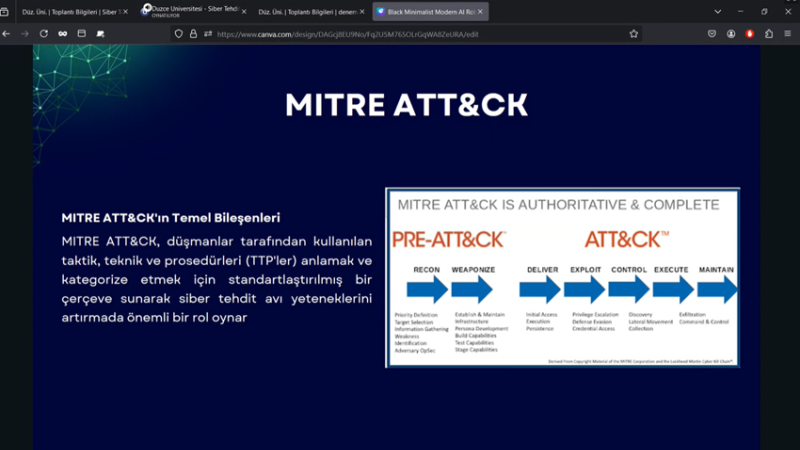
Task: Bookmark this page with the star
Action: pyautogui.click(x=634, y=34)
